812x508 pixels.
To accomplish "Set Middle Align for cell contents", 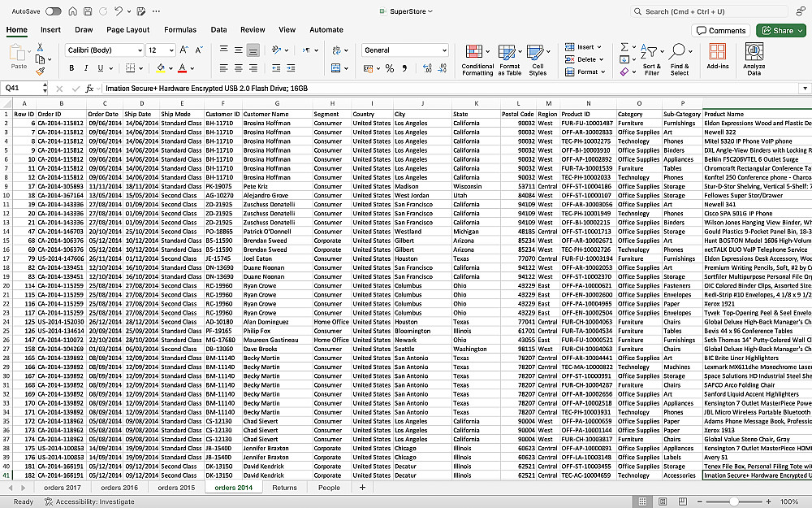I will coord(238,50).
